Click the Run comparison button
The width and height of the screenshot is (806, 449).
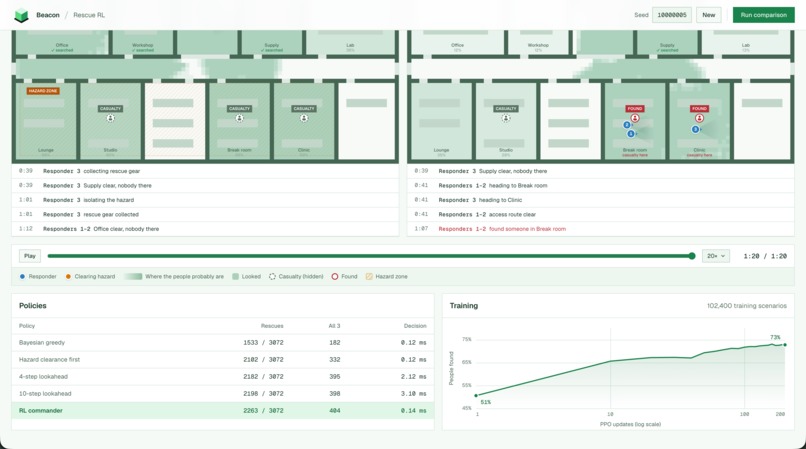point(763,15)
